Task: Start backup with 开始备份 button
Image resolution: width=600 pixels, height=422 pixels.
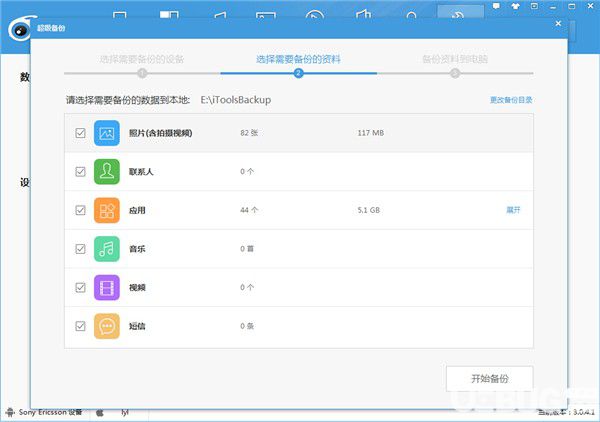Action: (489, 378)
